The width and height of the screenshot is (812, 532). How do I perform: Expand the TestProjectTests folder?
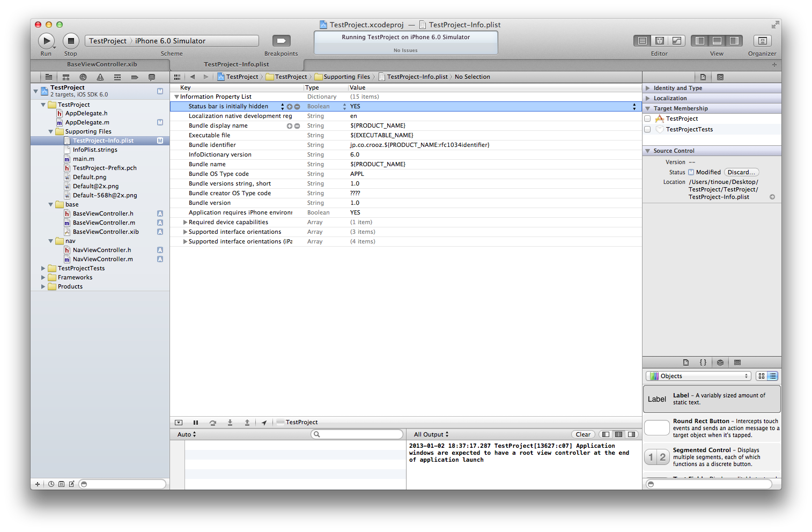click(43, 269)
